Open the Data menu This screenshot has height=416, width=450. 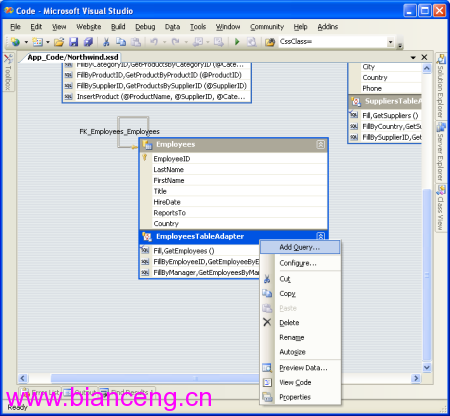click(x=172, y=27)
